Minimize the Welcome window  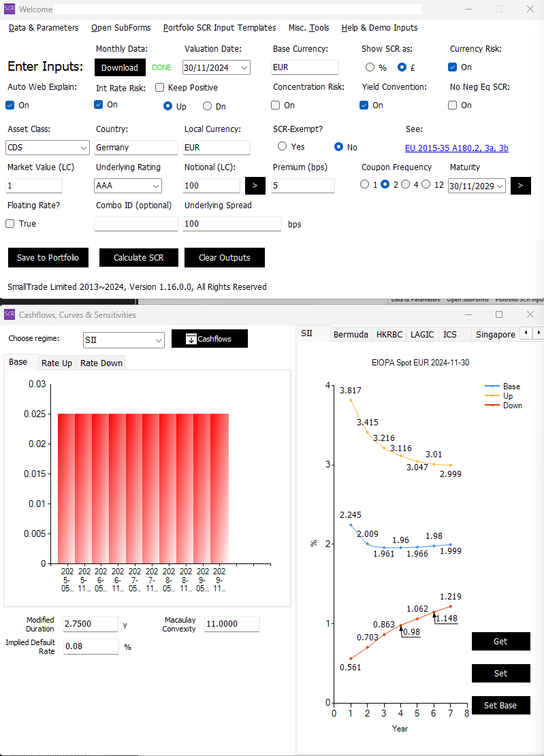(467, 9)
